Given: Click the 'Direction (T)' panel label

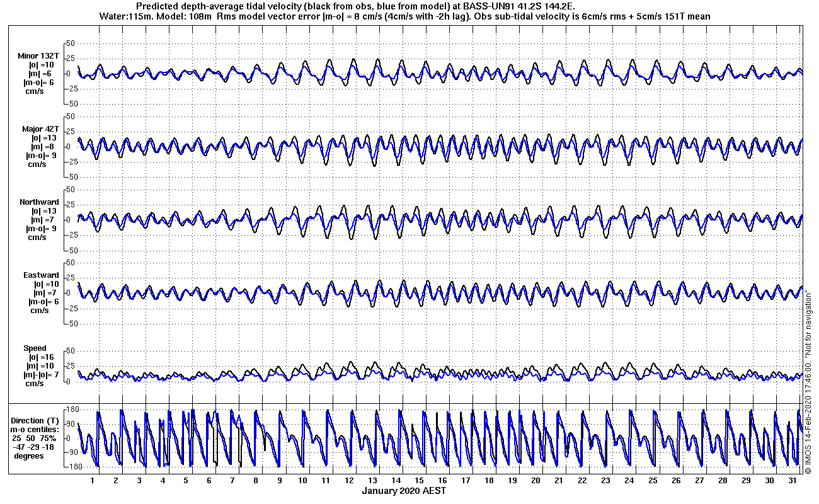Looking at the screenshot, I should (36, 420).
